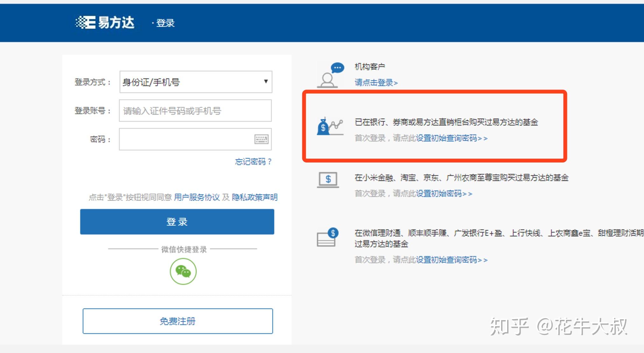
Task: Open the 隐私政策声明 privacy policy link
Action: click(x=255, y=198)
